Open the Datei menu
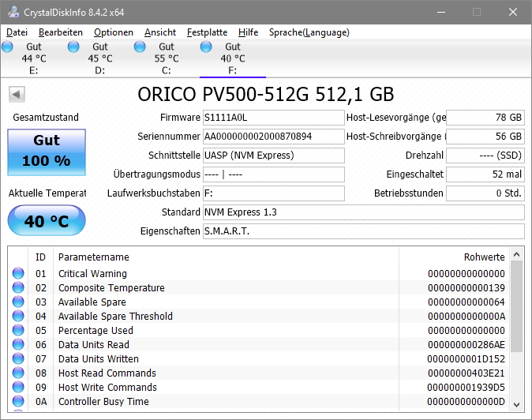Screen dimensions: 532x420 (x=17, y=32)
